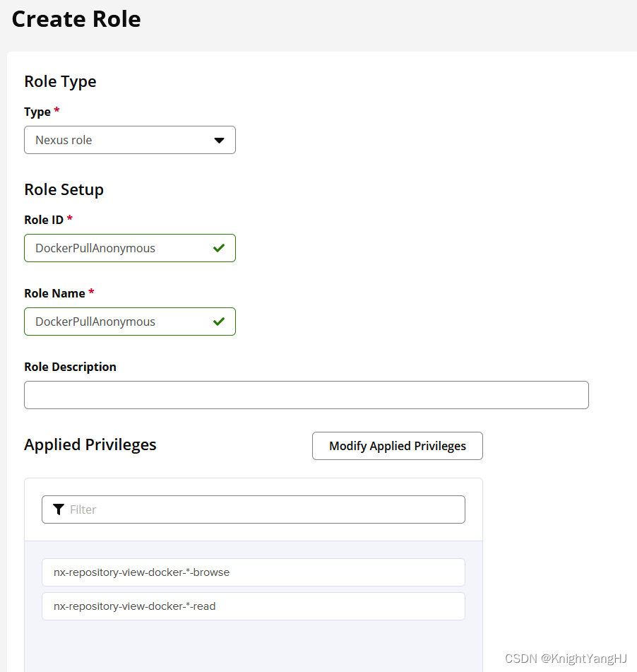Click the Modify Applied Privileges button
The width and height of the screenshot is (637, 672).
[x=398, y=446]
